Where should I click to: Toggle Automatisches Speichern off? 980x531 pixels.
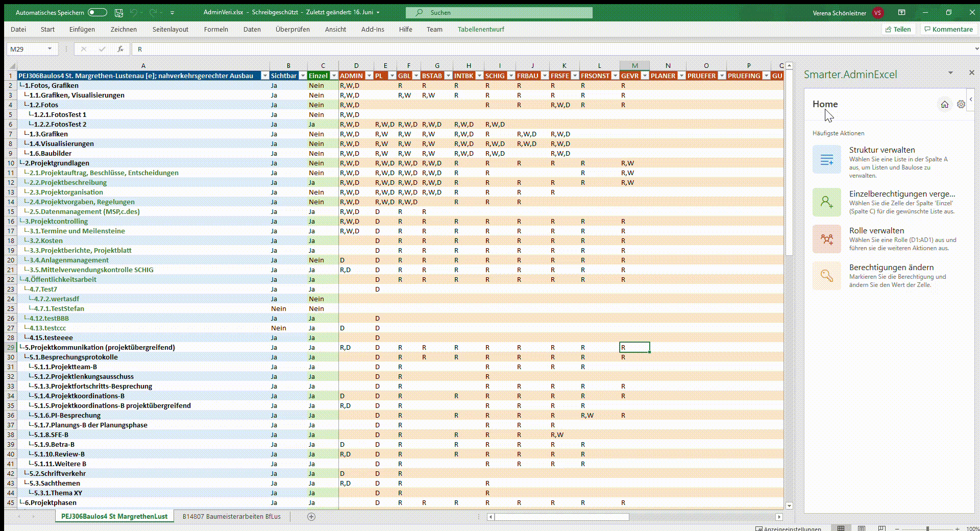click(x=97, y=12)
